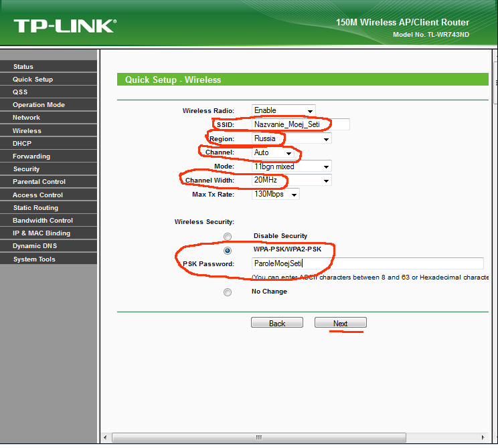
Task: Click the Model No. TL-WR743ND text
Action: click(431, 35)
